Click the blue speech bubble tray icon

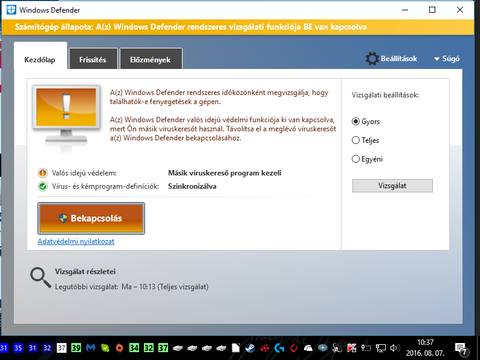tap(323, 348)
